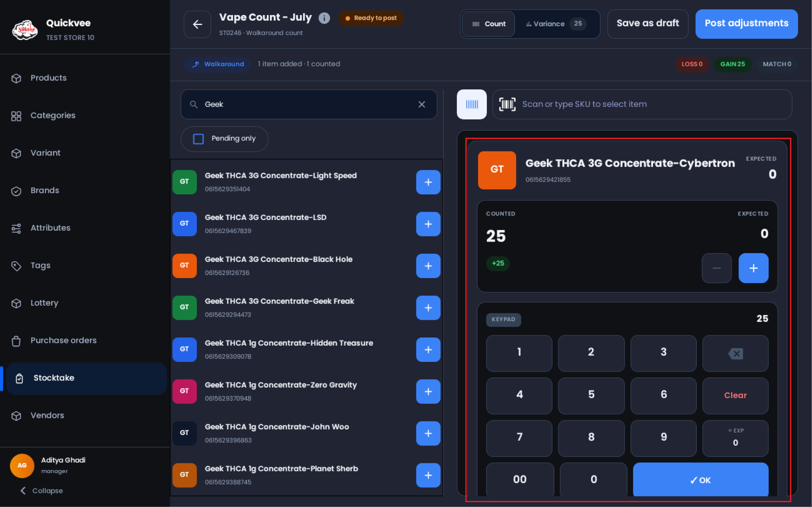812x507 pixels.
Task: Click the Walkaround mode chip
Action: [x=217, y=64]
